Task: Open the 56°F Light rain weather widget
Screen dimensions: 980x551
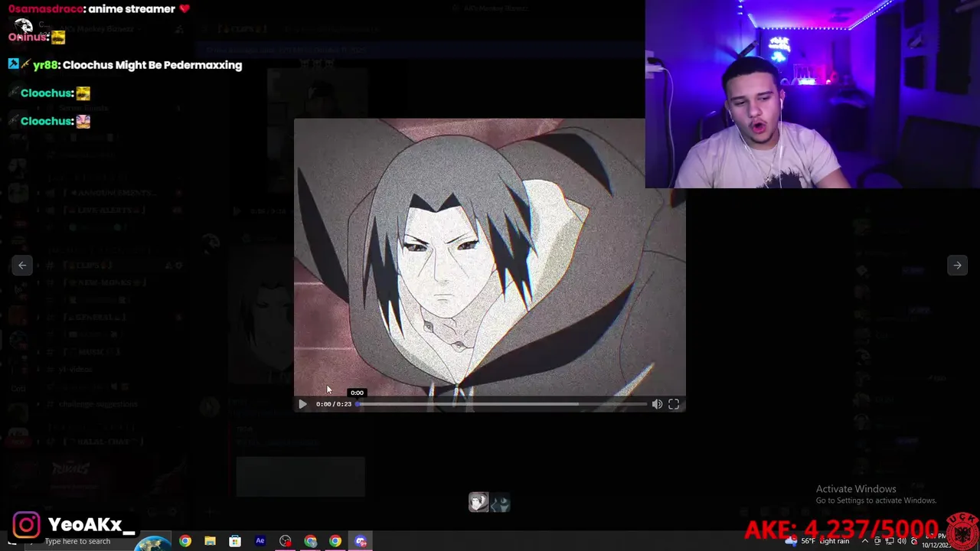Action: pos(817,541)
